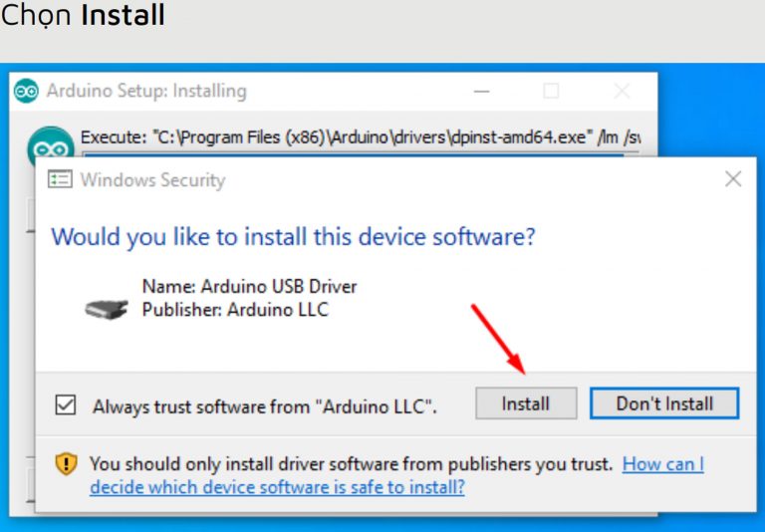Toggle the Always trust Arduino LLC checkbox
765x532 pixels.
(x=66, y=405)
